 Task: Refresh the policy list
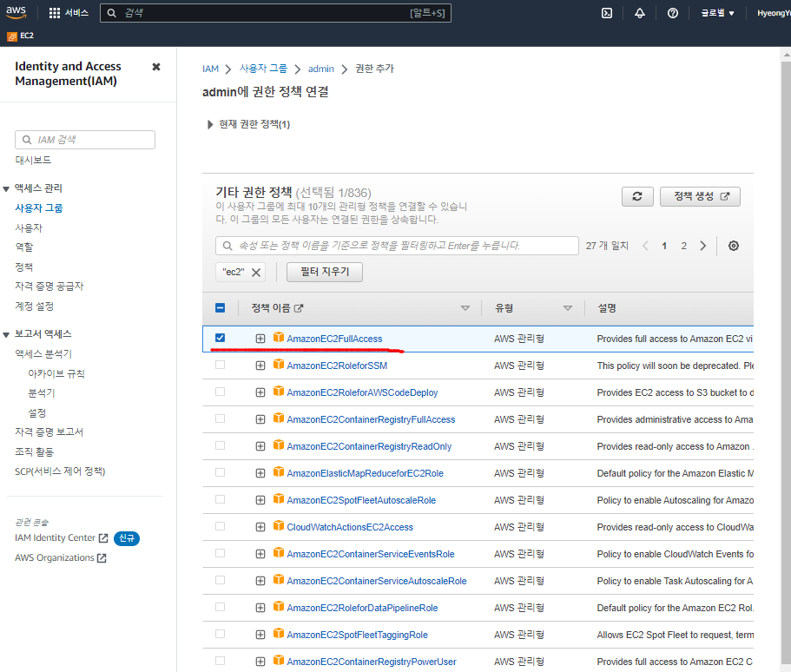637,196
